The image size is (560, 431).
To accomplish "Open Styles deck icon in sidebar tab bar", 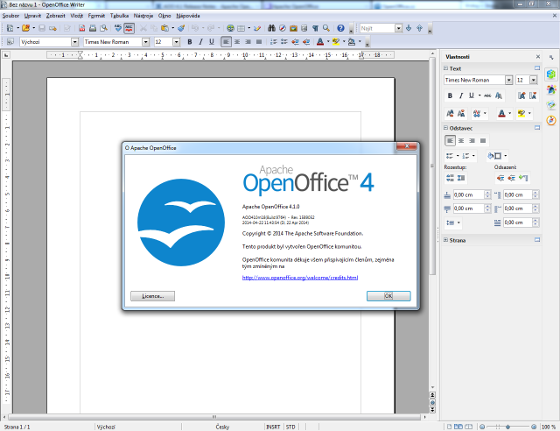I will tap(551, 89).
